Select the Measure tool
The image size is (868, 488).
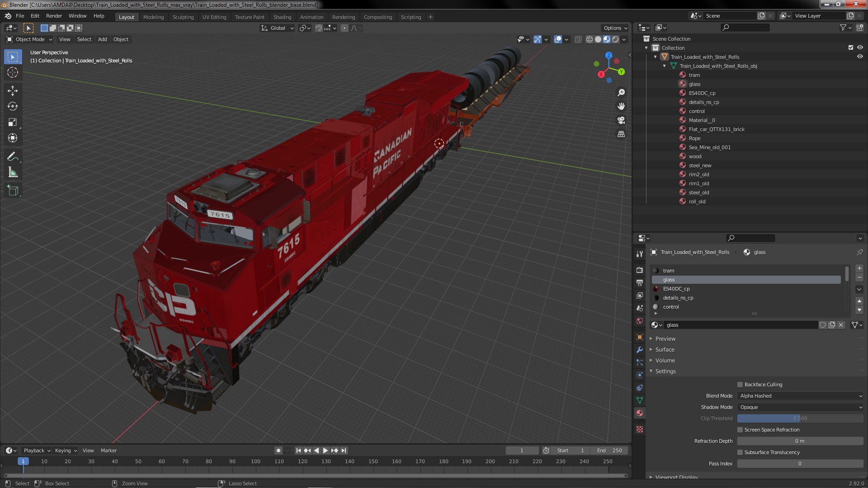pyautogui.click(x=13, y=173)
